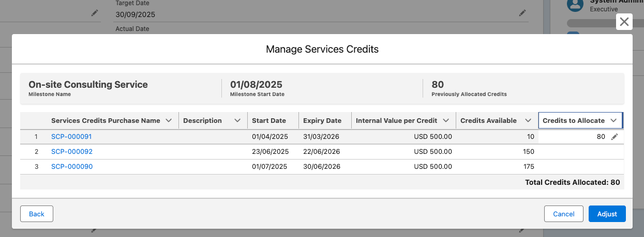Select the Start Date column header

coord(269,121)
